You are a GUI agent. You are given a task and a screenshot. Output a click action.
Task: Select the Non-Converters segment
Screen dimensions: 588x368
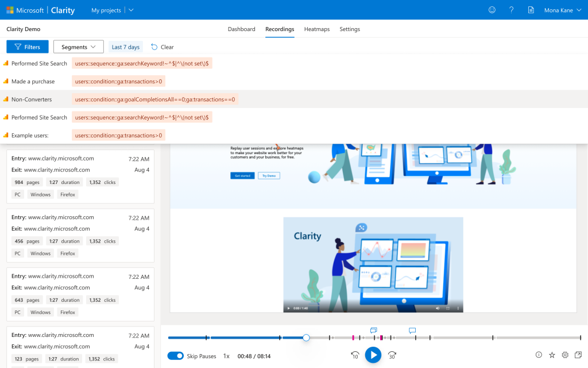pyautogui.click(x=32, y=99)
